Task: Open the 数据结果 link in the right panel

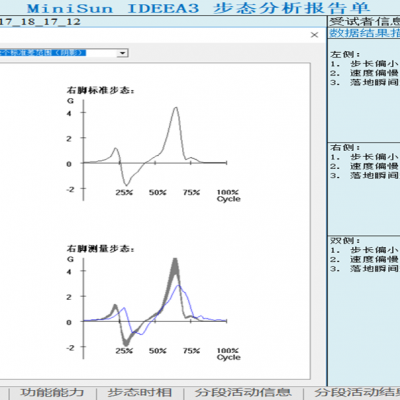Action: [x=365, y=33]
